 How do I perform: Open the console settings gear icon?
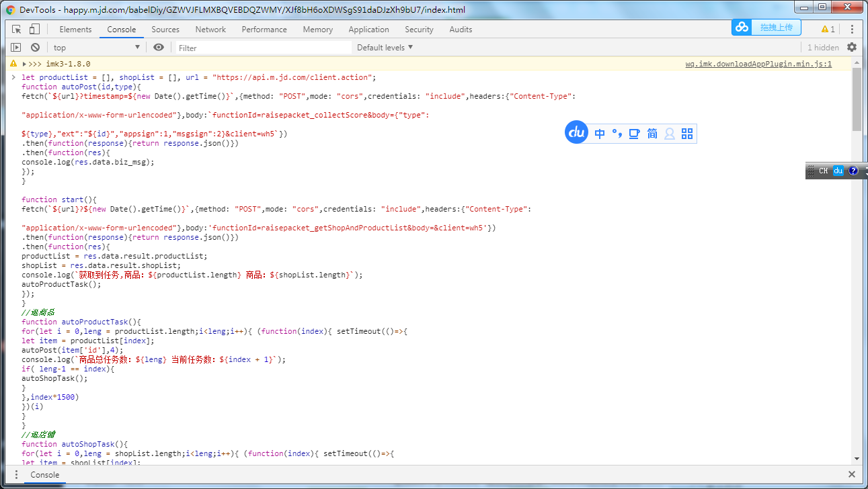852,47
